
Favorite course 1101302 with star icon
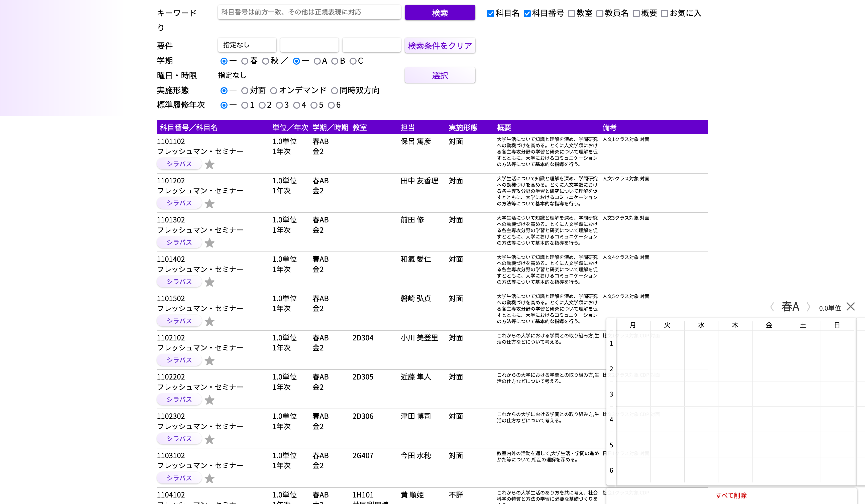click(x=209, y=243)
